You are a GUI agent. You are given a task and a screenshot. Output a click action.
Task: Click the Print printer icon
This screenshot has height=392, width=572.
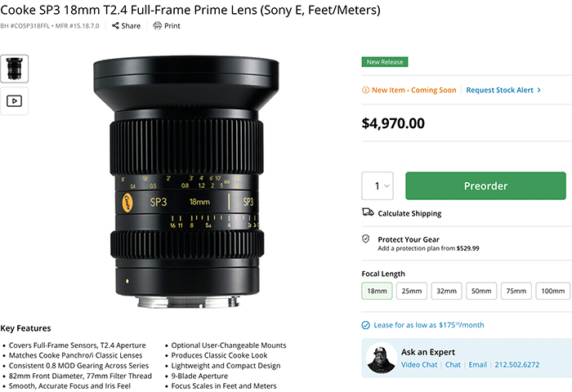point(157,25)
